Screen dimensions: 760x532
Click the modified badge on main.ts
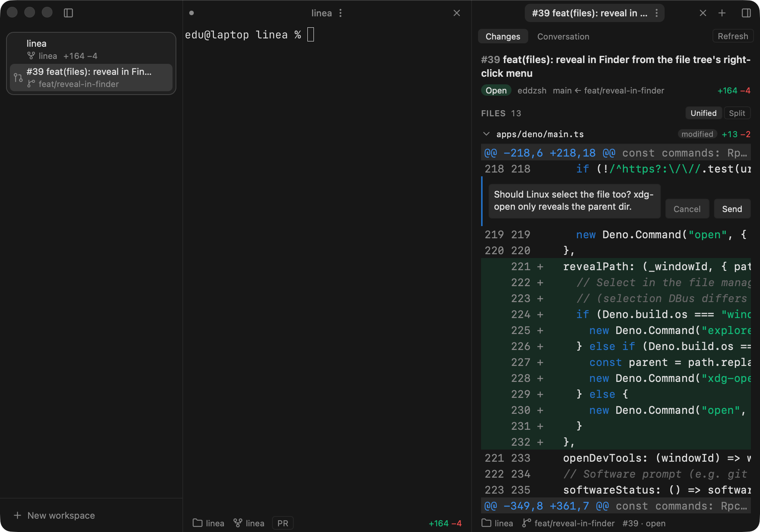(x=697, y=134)
